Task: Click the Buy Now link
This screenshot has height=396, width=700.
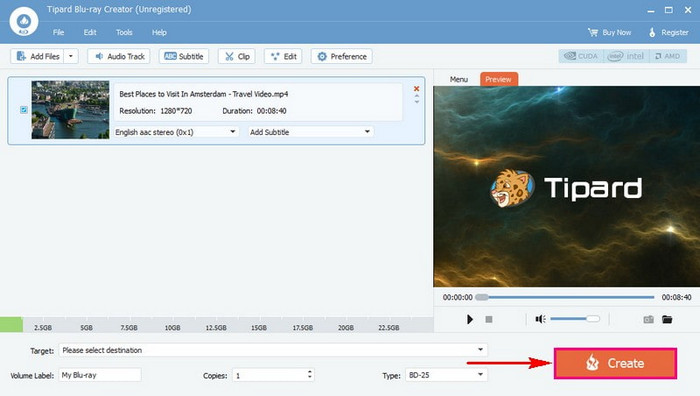Action: [x=610, y=33]
